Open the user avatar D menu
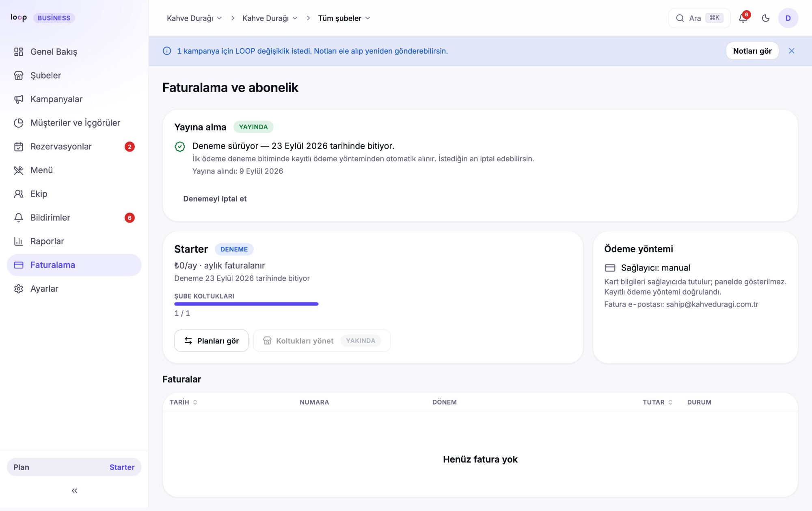This screenshot has height=511, width=812. pos(788,18)
